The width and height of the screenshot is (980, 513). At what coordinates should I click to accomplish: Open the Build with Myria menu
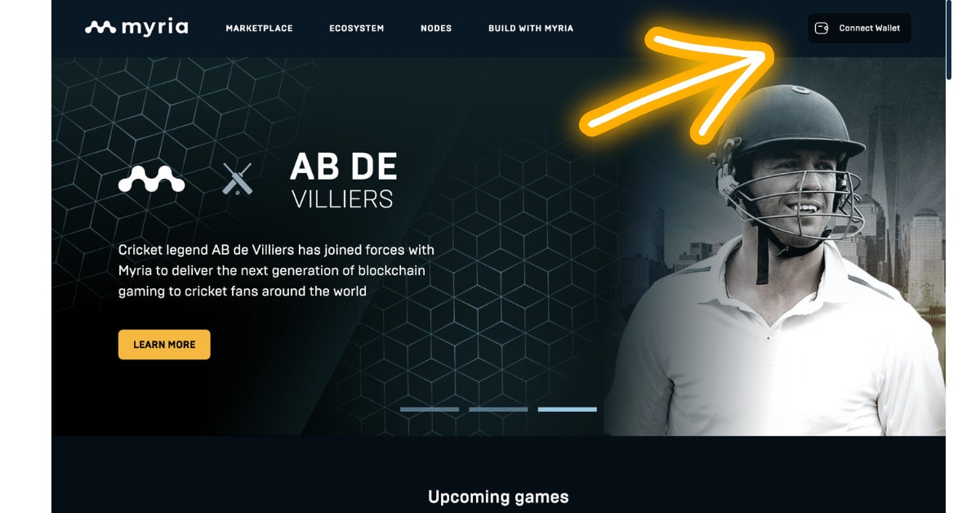tap(531, 29)
